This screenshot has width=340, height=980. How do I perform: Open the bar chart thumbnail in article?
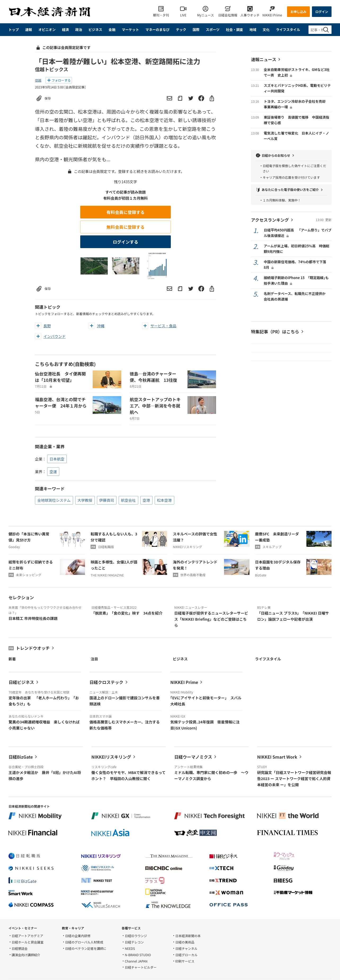click(157, 266)
